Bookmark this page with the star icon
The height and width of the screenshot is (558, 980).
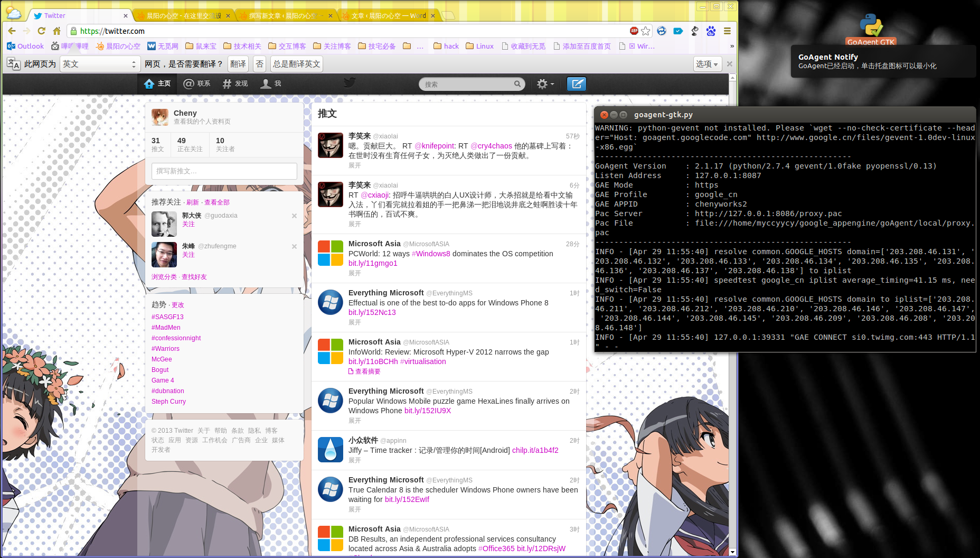646,31
